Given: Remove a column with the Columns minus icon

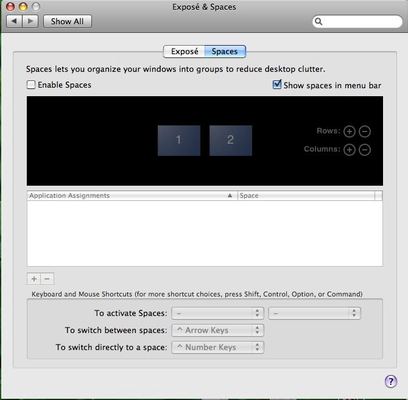Looking at the screenshot, I should click(x=365, y=150).
